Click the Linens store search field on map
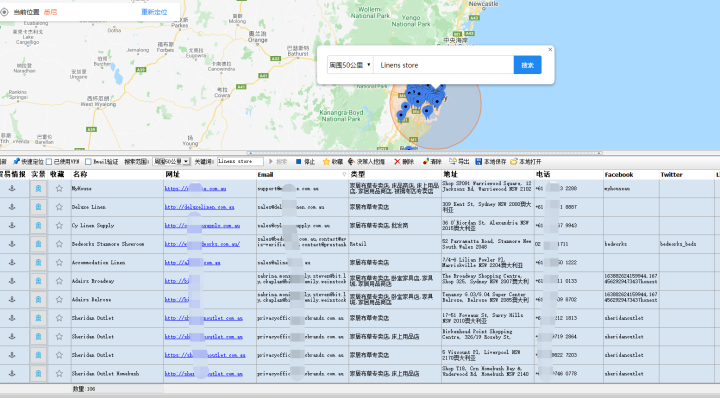The height and width of the screenshot is (398, 720). [443, 65]
